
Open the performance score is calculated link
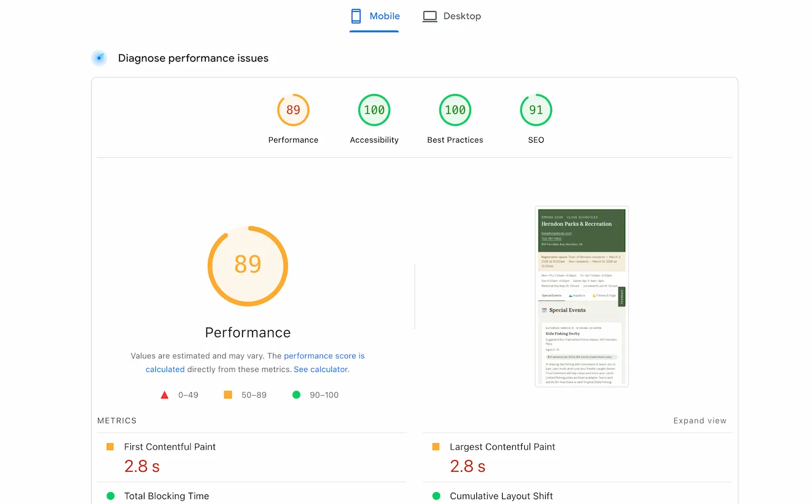[324, 355]
